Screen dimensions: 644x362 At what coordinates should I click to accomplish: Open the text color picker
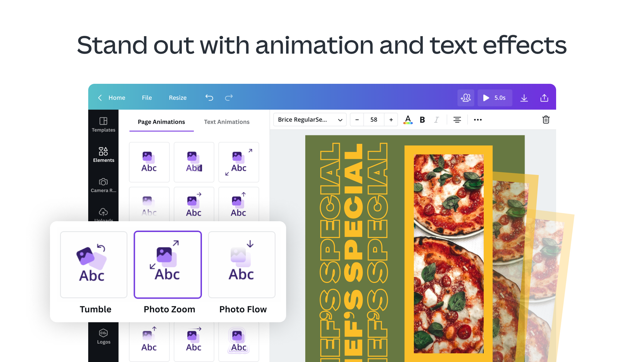tap(408, 120)
